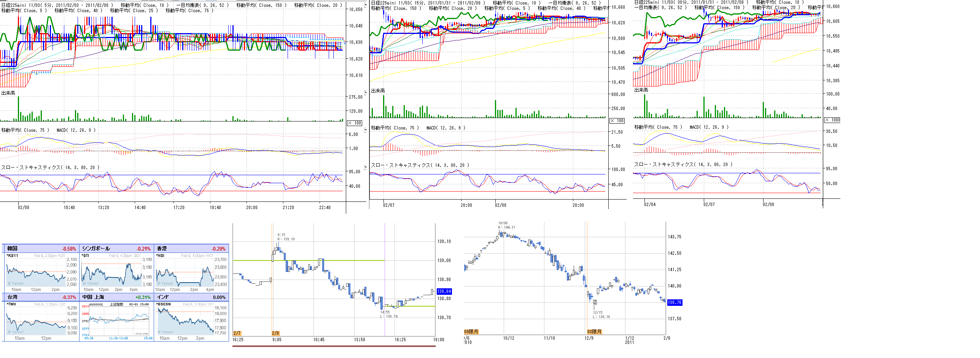Select the 2/8 date marker on intraday chart
The image size is (980, 358).
point(276,333)
